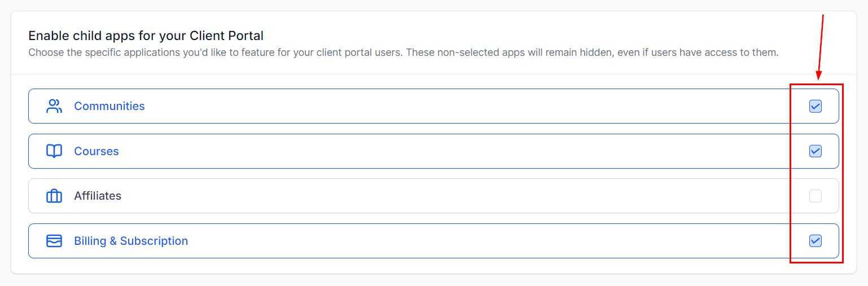Enable the Affiliates checkbox
The image size is (868, 286).
click(x=815, y=196)
